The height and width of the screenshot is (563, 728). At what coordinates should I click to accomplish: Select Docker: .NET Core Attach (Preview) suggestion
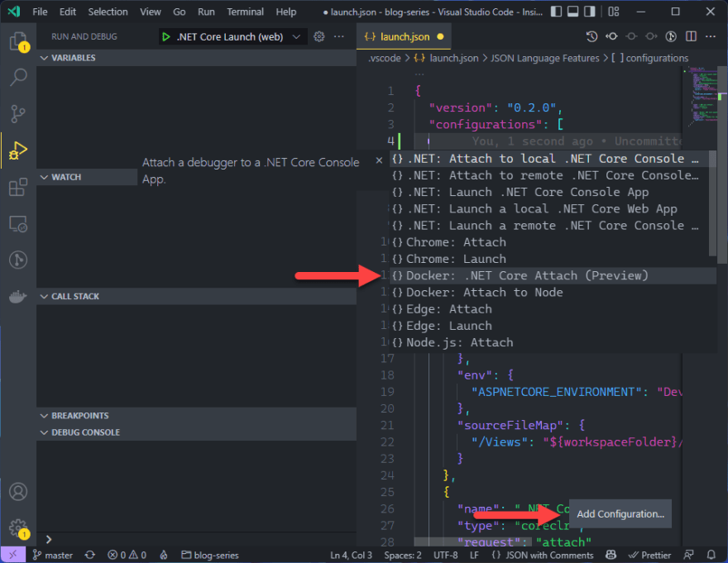[553, 275]
